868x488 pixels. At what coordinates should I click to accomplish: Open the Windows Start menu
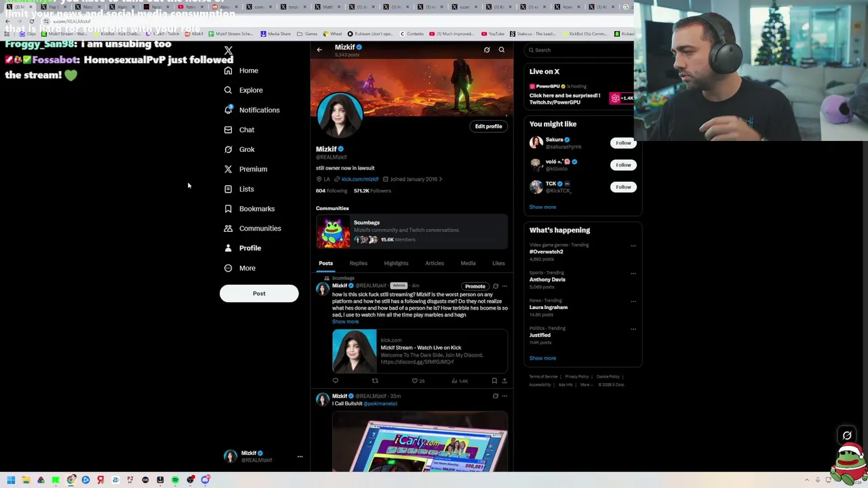coord(11,480)
